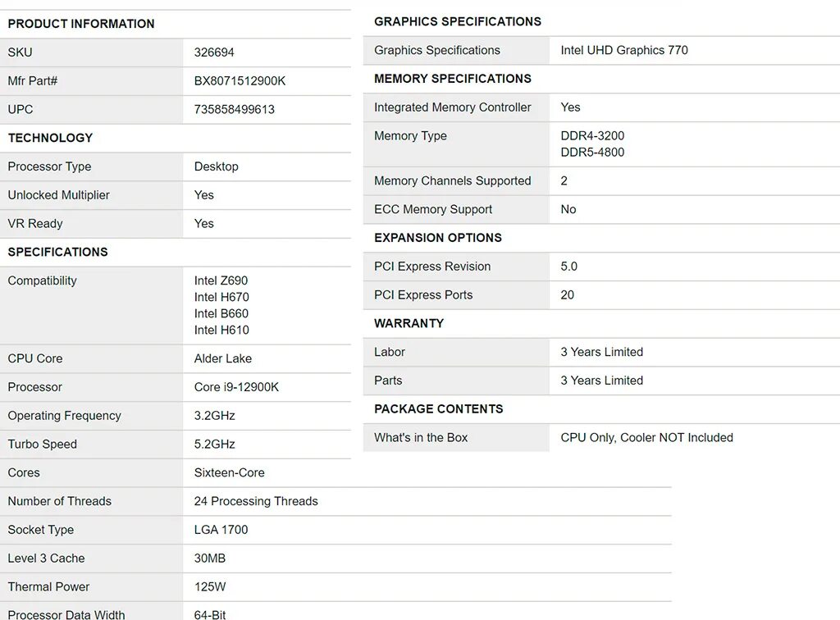Viewport: 840px width, 620px height.
Task: Click the PACKAGE CONTENTS heading
Action: (x=438, y=409)
